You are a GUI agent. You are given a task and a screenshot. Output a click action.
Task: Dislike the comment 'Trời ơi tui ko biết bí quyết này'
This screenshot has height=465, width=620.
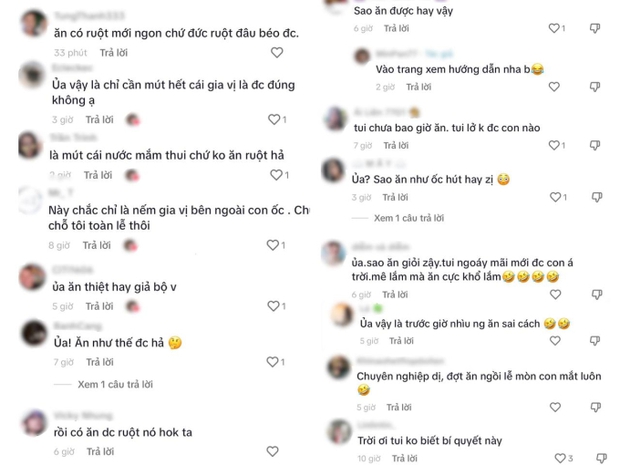601,458
